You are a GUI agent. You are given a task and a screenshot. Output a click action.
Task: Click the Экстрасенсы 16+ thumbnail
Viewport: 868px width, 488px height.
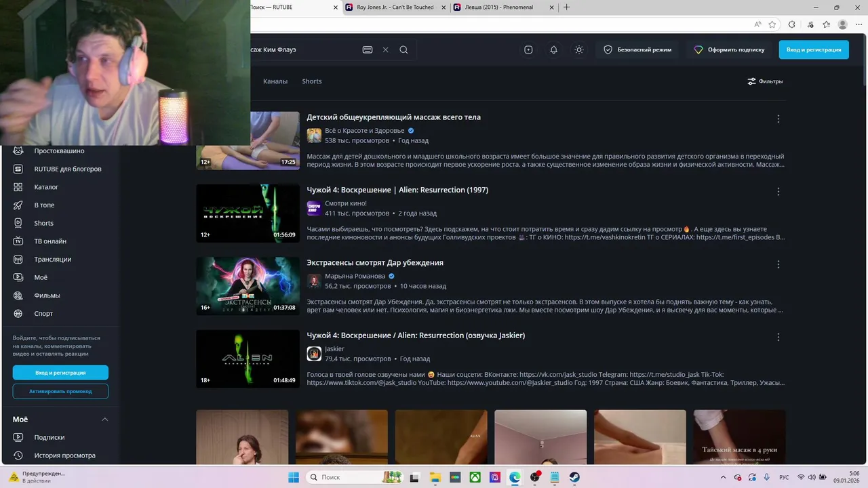(248, 286)
